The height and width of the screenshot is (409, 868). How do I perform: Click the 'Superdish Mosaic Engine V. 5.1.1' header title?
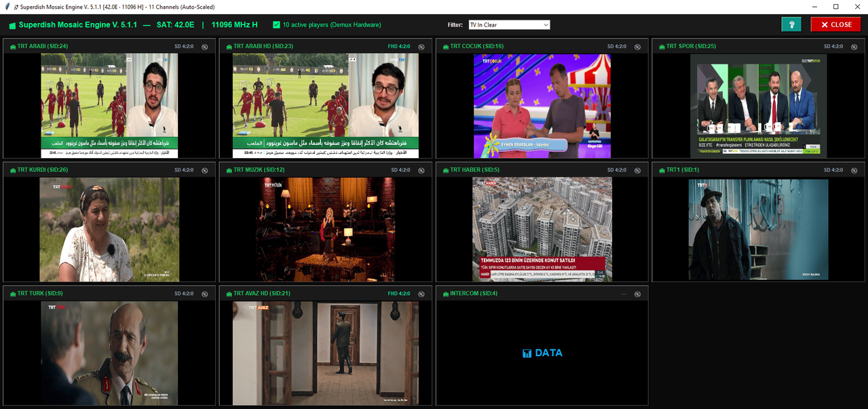(x=78, y=25)
